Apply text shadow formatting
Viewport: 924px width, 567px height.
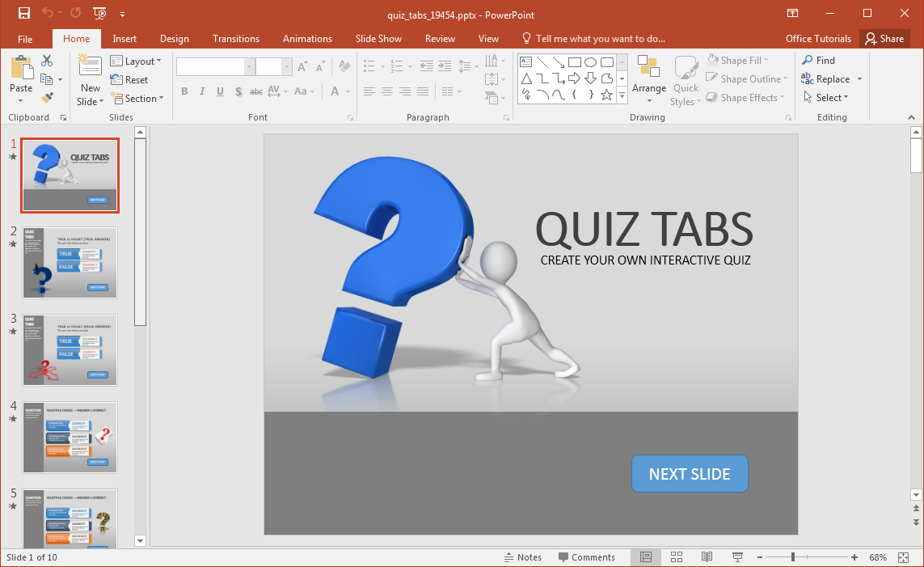coord(238,91)
